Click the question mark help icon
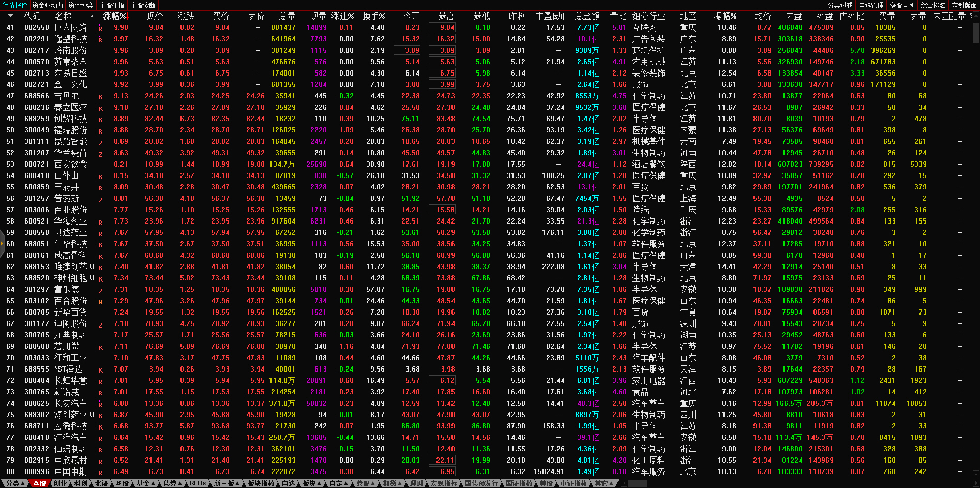 point(970,16)
